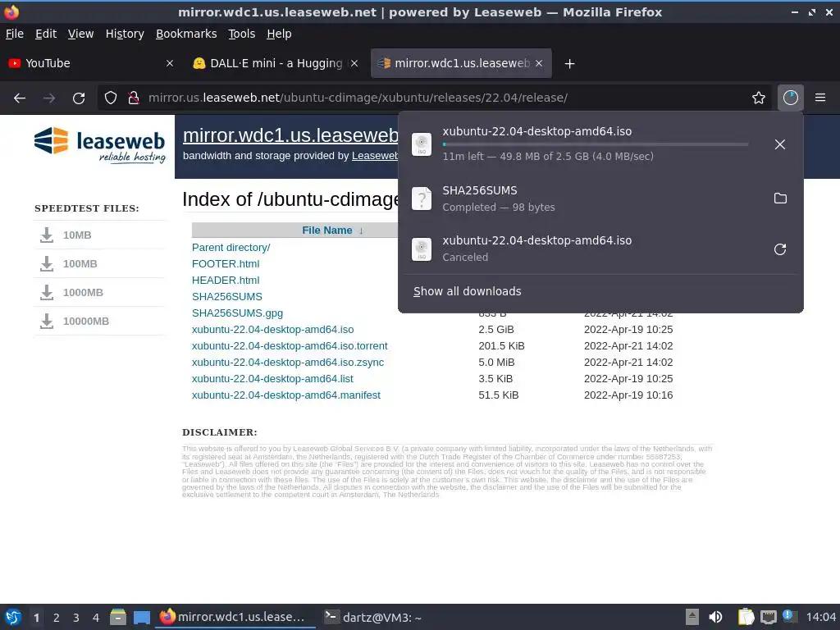Open the Parent directory link
The width and height of the screenshot is (840, 630).
[231, 248]
